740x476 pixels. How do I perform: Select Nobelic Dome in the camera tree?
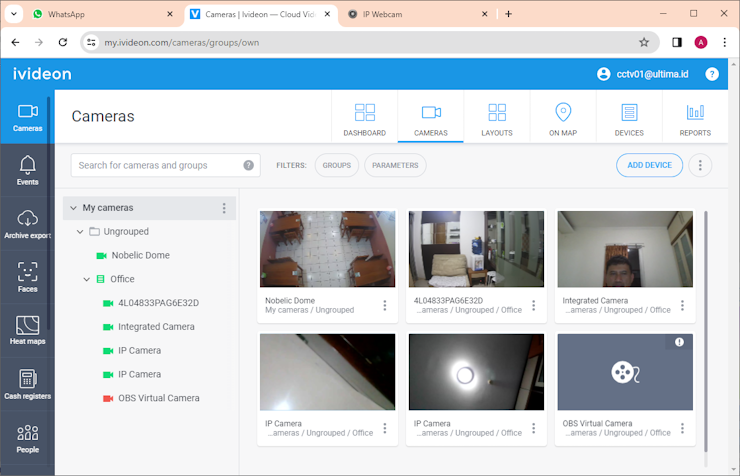140,255
